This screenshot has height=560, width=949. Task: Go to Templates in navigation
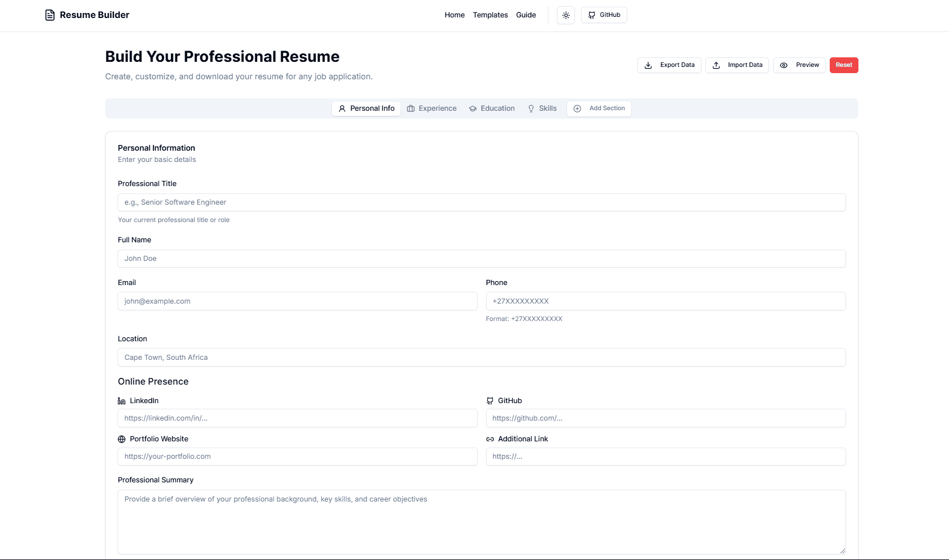click(490, 15)
